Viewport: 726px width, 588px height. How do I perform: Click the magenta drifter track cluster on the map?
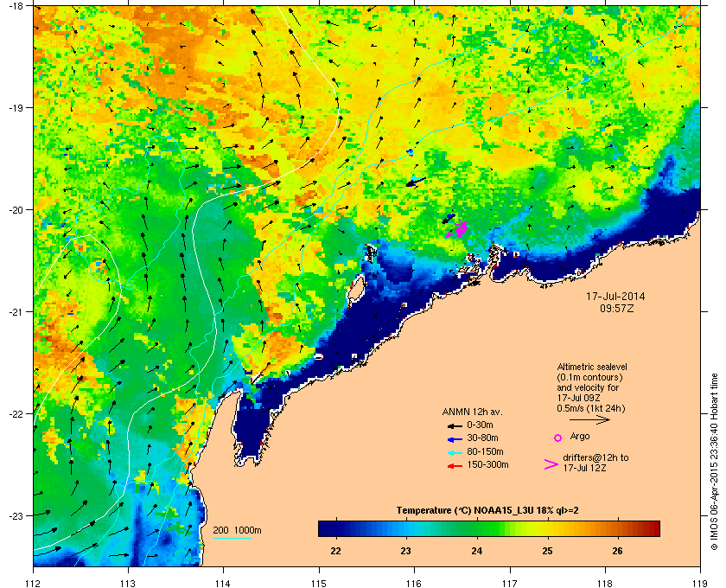point(457,229)
